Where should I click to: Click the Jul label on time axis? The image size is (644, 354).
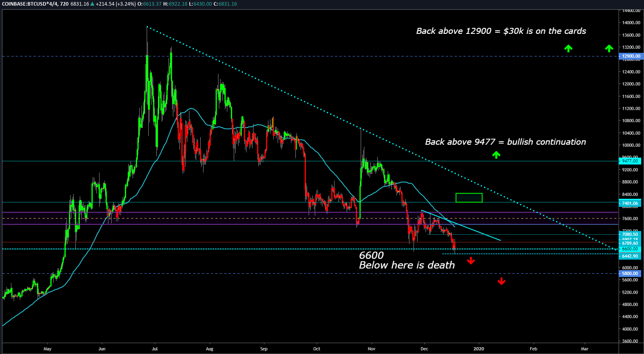(155, 349)
